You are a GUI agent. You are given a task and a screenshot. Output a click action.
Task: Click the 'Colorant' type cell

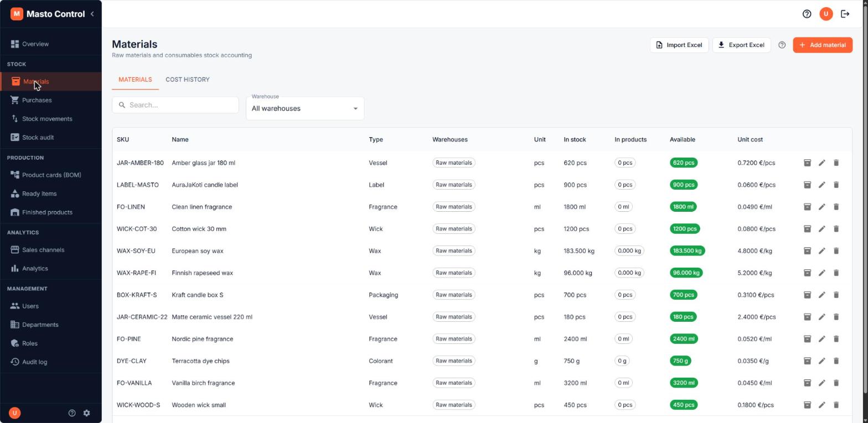(381, 361)
